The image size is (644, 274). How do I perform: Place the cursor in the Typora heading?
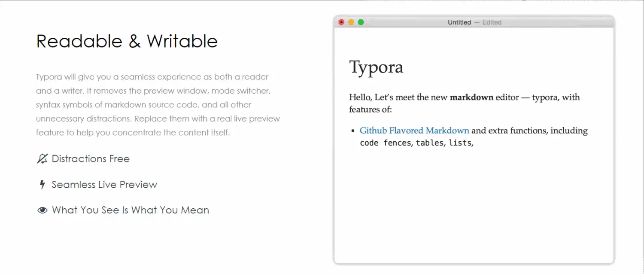pyautogui.click(x=376, y=67)
